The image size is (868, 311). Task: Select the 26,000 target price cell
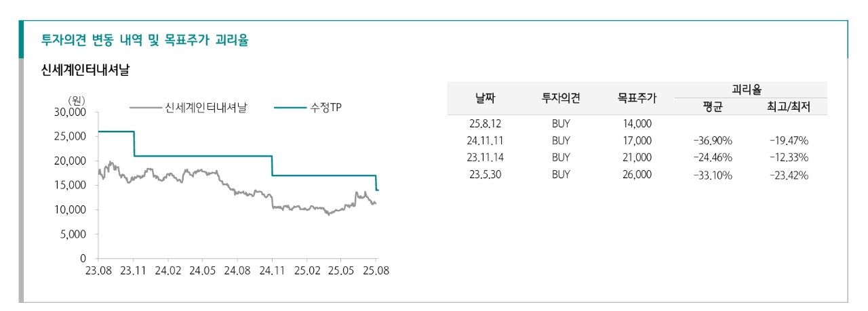click(x=637, y=175)
